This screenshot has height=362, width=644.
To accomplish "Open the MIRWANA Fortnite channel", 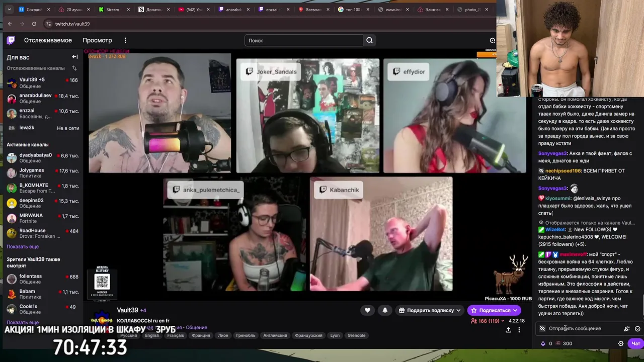I will (43, 218).
